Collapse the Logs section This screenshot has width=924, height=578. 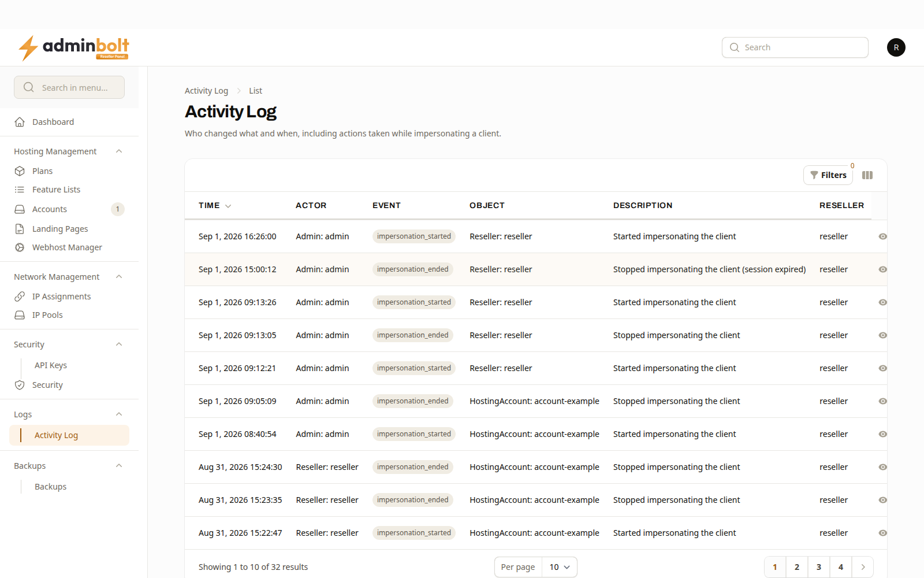click(119, 414)
